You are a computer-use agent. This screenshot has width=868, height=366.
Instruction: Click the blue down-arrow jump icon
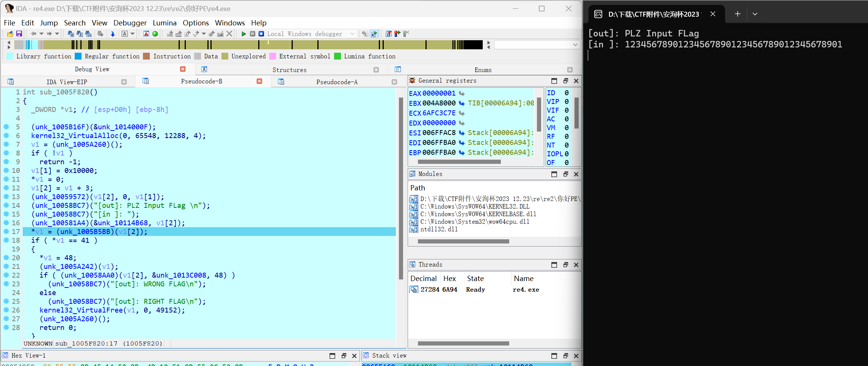coord(113,34)
